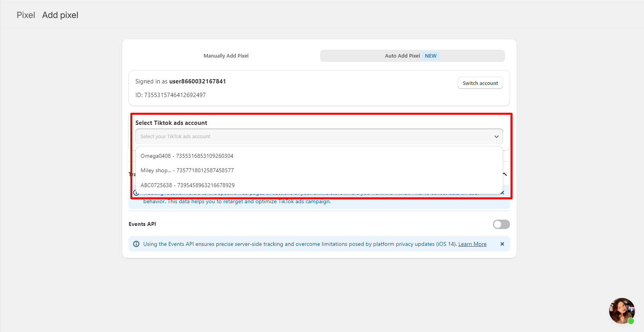Screen dimensions: 644x332
Task: Click the NEW badge on Auto Add Pixel
Action: click(x=430, y=56)
